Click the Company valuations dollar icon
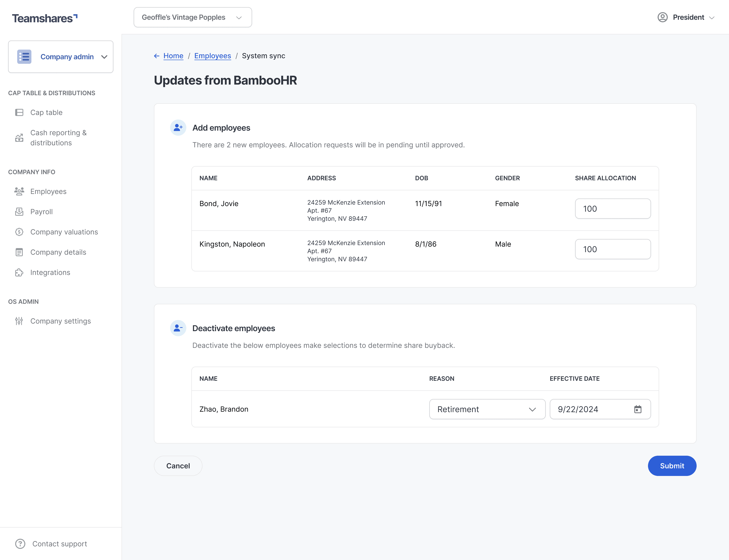Image resolution: width=729 pixels, height=560 pixels. click(x=19, y=232)
